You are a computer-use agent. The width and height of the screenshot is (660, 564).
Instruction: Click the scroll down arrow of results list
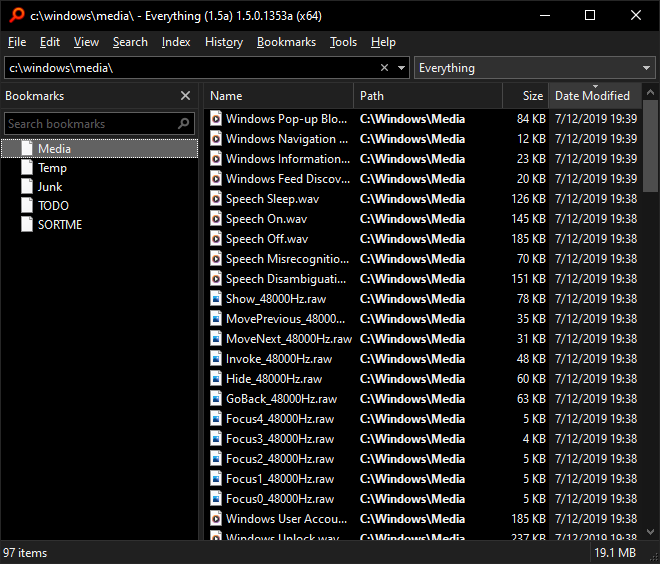pos(650,532)
